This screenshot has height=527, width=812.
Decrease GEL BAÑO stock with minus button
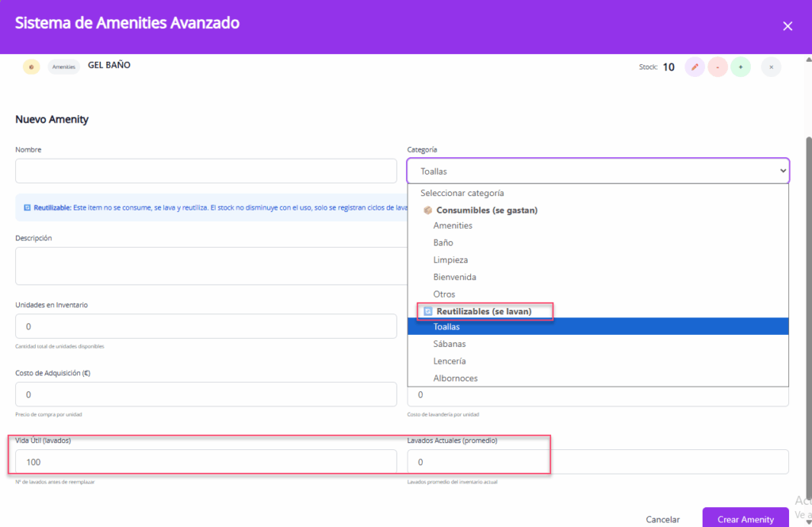pyautogui.click(x=718, y=67)
